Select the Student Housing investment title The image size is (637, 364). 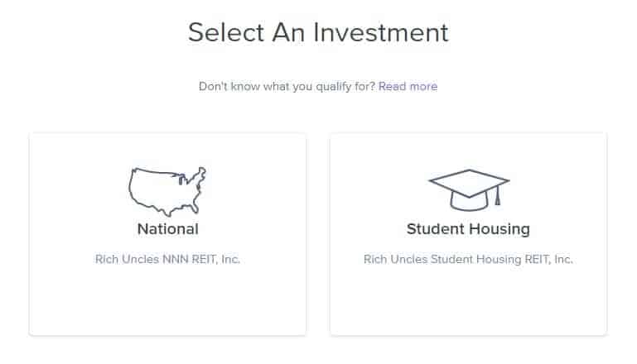[x=468, y=229]
